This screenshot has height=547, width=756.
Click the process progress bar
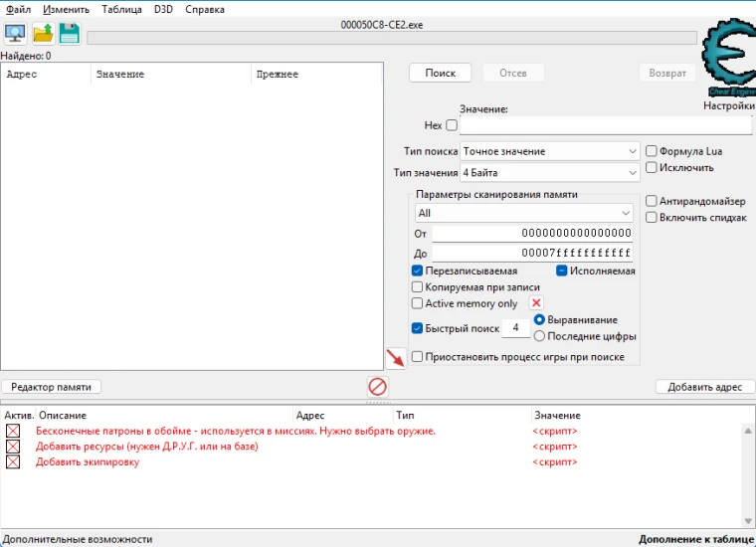point(392,38)
